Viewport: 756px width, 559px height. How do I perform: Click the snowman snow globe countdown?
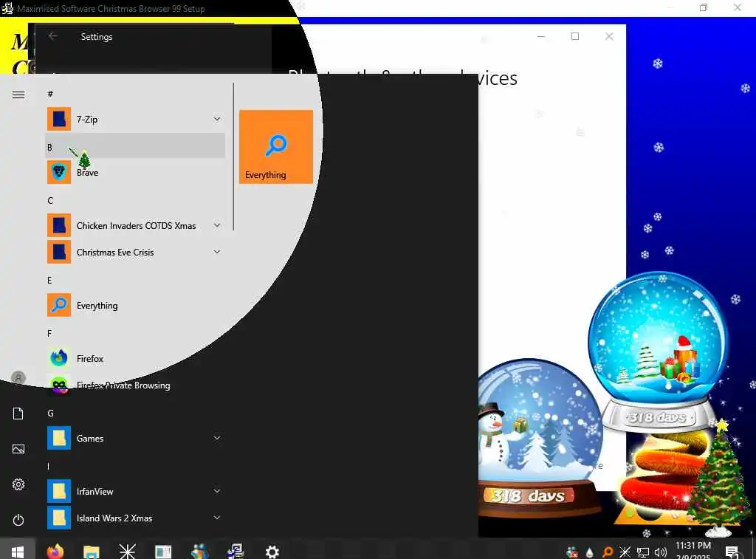pyautogui.click(x=540, y=438)
